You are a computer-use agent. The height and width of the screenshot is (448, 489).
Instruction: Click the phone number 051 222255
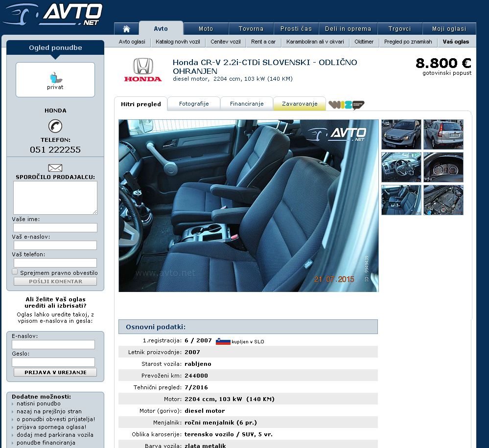click(55, 150)
